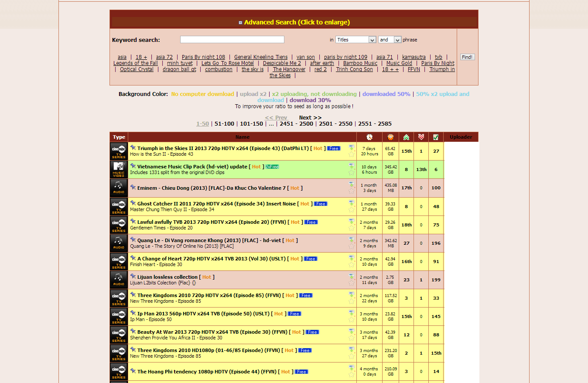The height and width of the screenshot is (383, 588).
Task: Click the TV Series icon beside Beauty At War
Action: pos(119,335)
